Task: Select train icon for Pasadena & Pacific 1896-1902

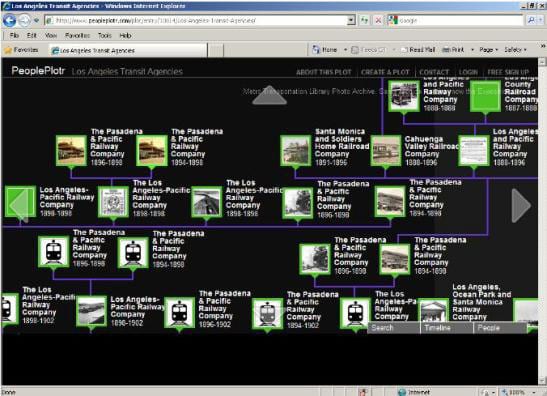Action: 179,313
